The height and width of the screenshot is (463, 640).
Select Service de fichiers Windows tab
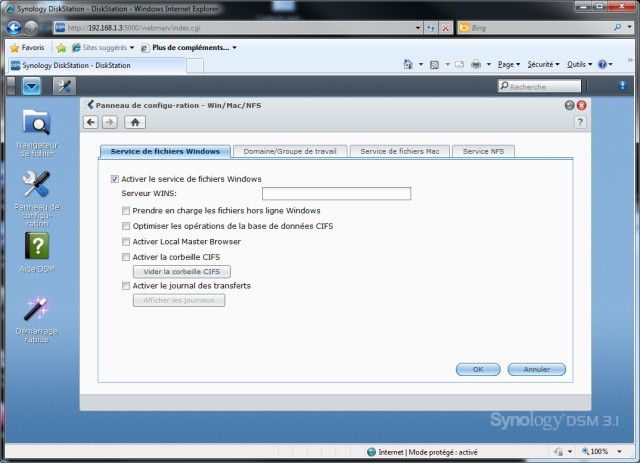click(165, 151)
